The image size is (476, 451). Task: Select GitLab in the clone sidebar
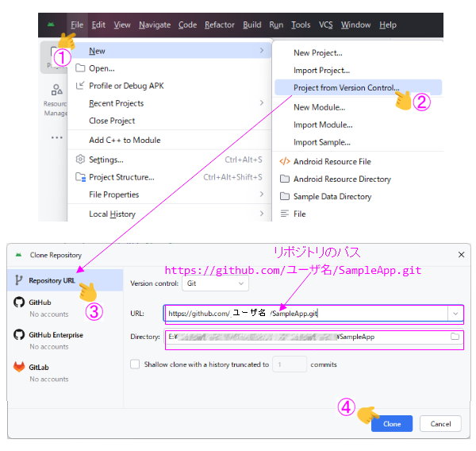pyautogui.click(x=40, y=367)
